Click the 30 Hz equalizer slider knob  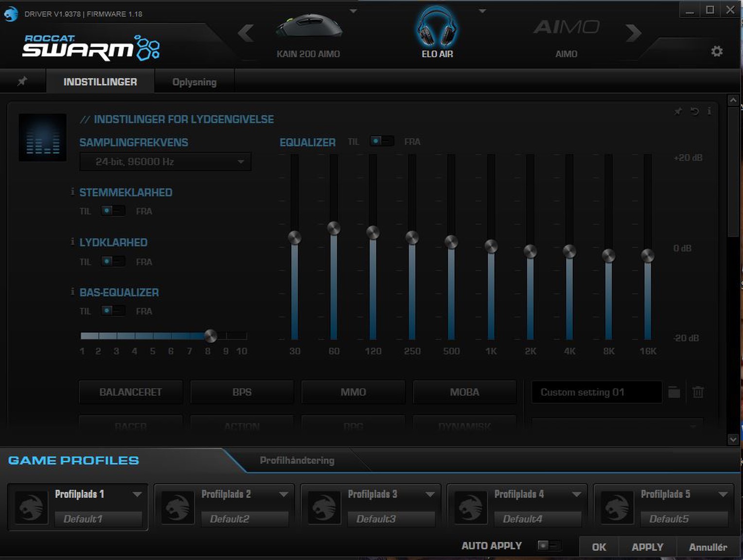pyautogui.click(x=295, y=237)
